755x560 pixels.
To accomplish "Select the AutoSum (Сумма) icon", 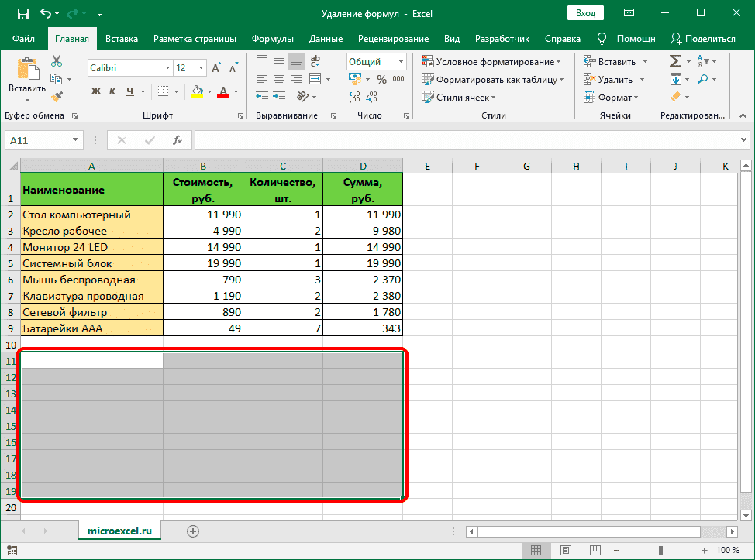I will tap(676, 60).
